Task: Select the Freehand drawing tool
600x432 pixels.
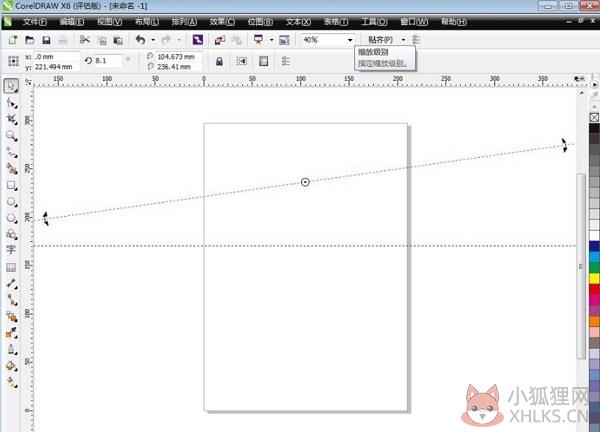Action: pos(11,152)
